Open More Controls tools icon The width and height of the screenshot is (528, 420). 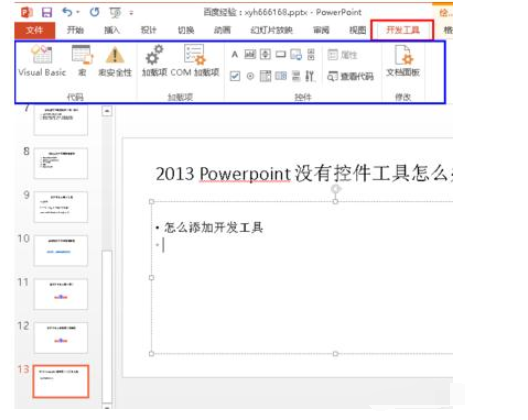310,76
